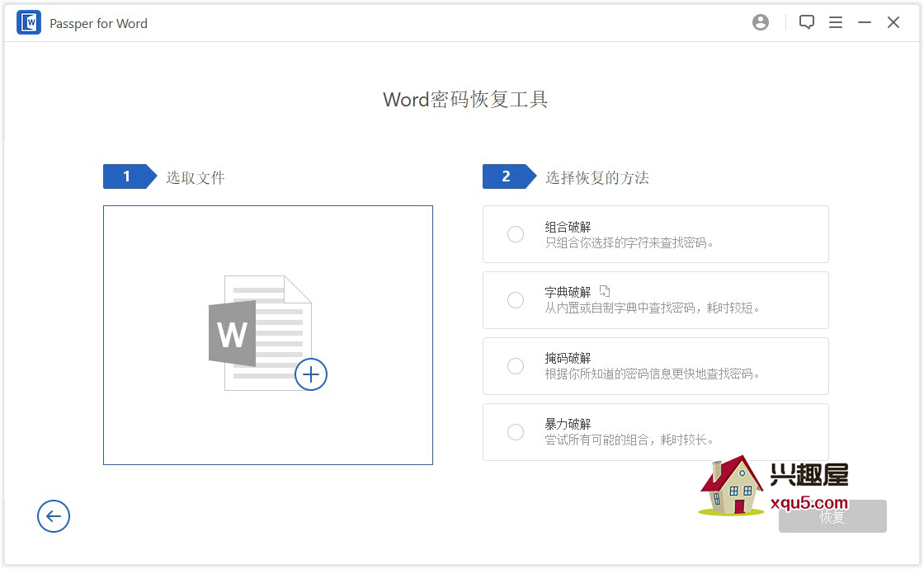Click description 根据你所知道的密码信息更快地查找密码。

(653, 374)
